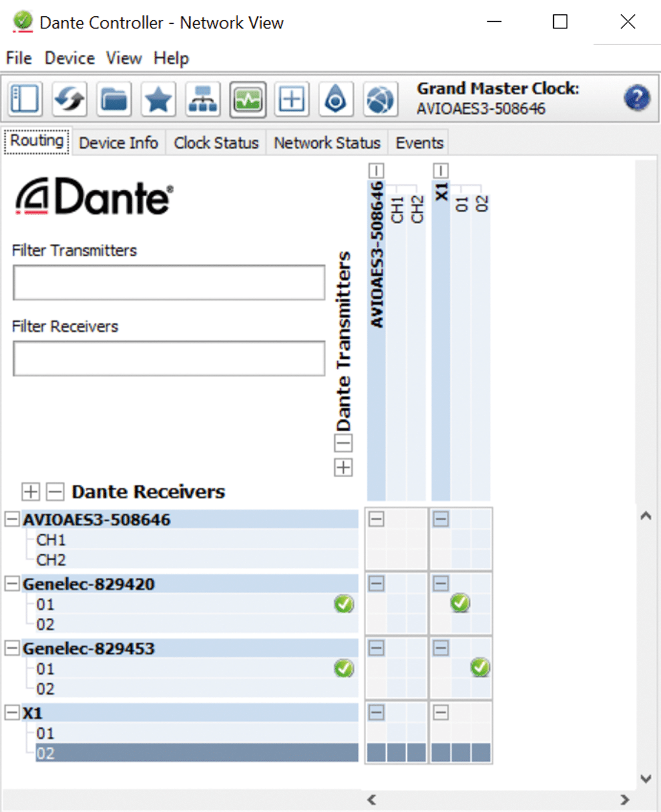
Task: Click the vertical scrollbar up arrow
Action: (646, 516)
